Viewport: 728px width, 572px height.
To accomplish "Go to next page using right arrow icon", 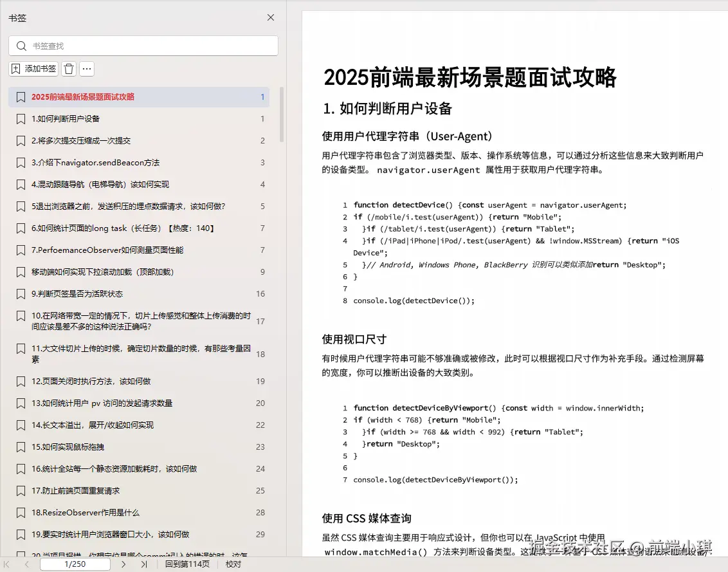I will pos(123,564).
